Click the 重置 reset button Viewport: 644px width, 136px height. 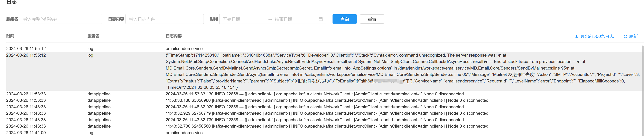tap(372, 19)
